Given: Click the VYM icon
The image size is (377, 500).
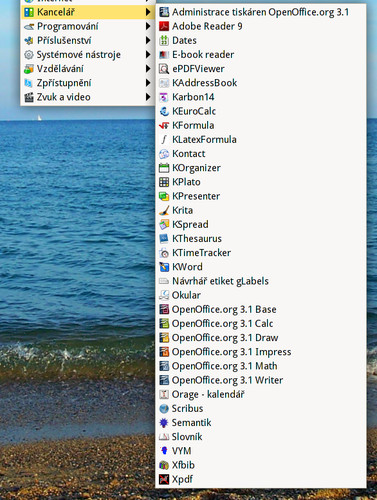Looking at the screenshot, I should (x=164, y=451).
